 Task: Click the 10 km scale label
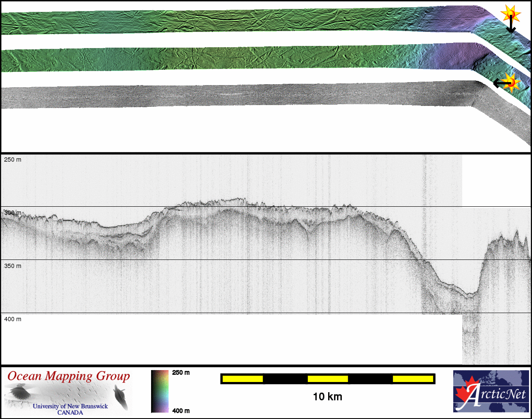click(x=327, y=396)
